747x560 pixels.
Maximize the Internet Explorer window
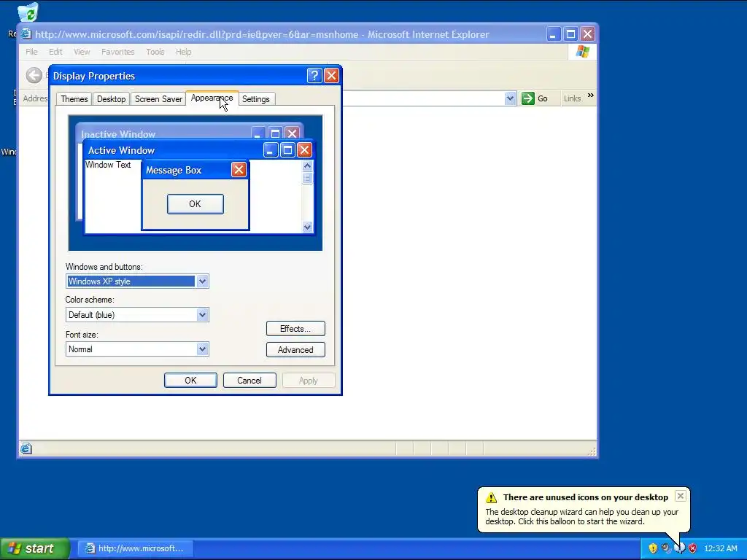tap(570, 34)
